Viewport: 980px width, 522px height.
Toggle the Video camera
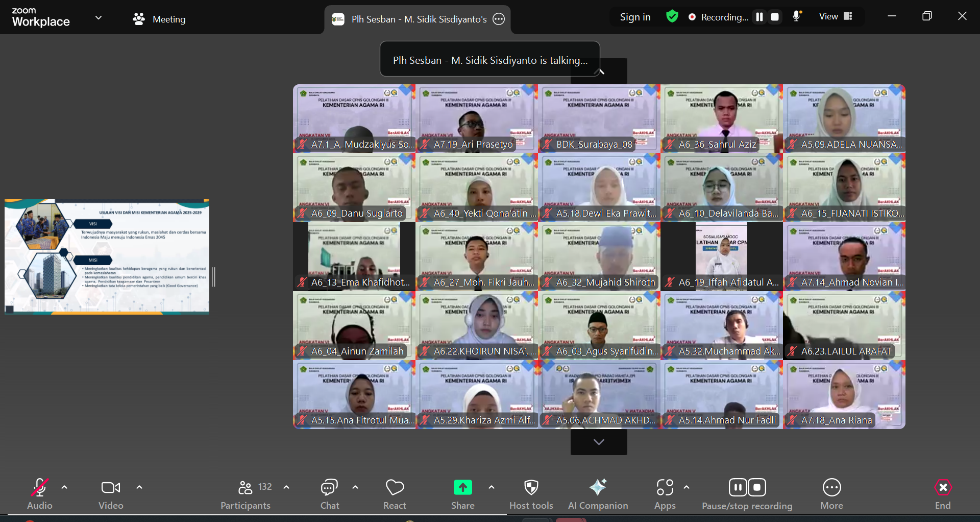tap(111, 493)
